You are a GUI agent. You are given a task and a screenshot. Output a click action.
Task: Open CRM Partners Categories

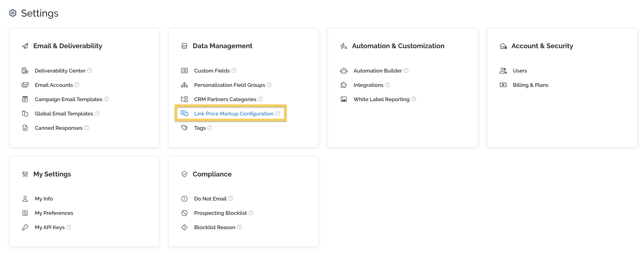[x=225, y=99]
